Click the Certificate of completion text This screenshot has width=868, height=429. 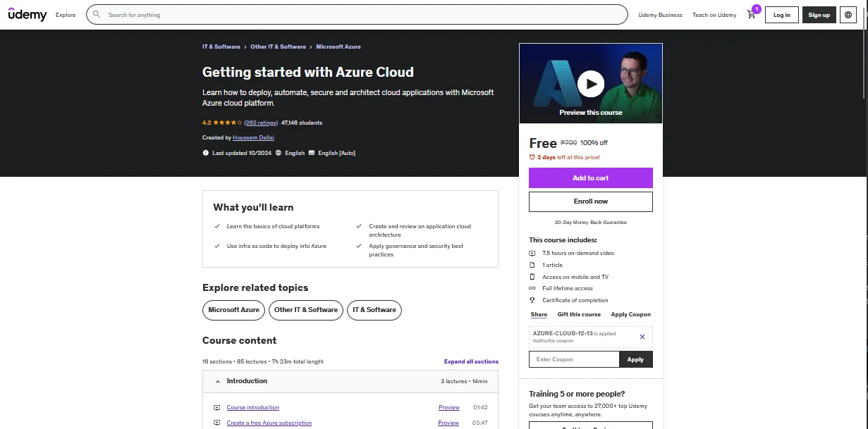575,300
